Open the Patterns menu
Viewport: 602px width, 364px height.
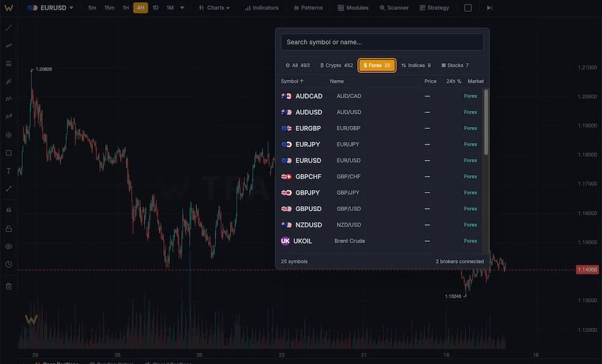coord(308,8)
